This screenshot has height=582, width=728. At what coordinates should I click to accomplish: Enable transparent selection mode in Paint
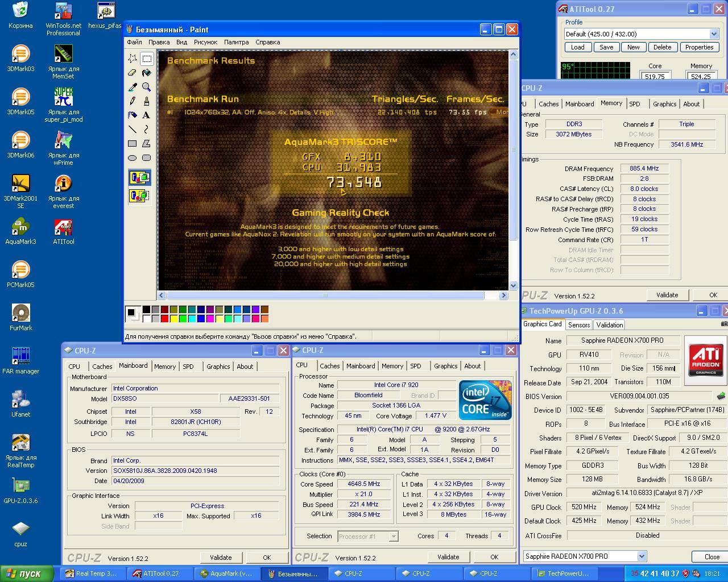tap(139, 196)
